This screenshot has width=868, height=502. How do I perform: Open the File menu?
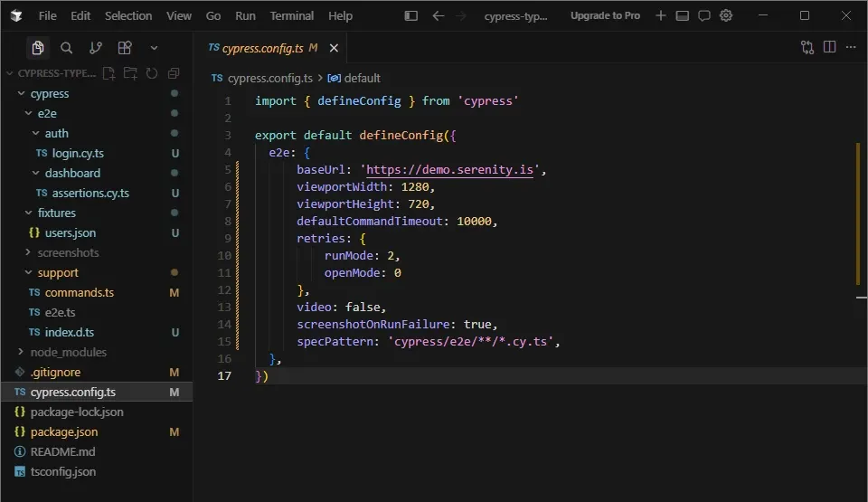click(48, 15)
